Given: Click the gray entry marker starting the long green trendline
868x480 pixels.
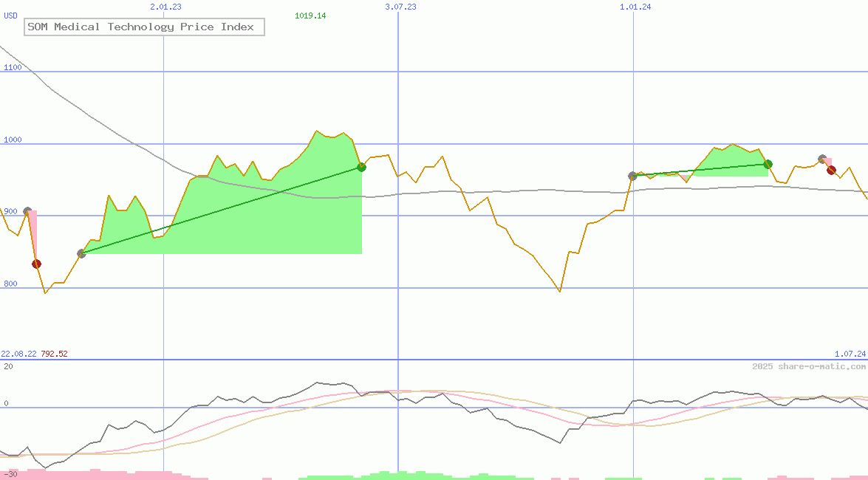Looking at the screenshot, I should coord(81,253).
